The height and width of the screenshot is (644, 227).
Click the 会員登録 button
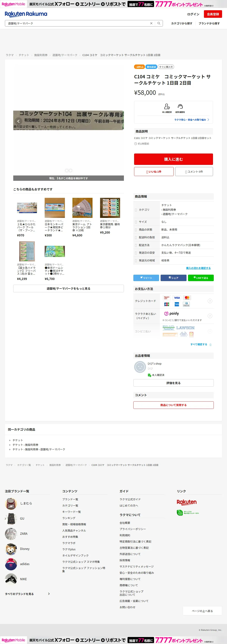point(213,14)
